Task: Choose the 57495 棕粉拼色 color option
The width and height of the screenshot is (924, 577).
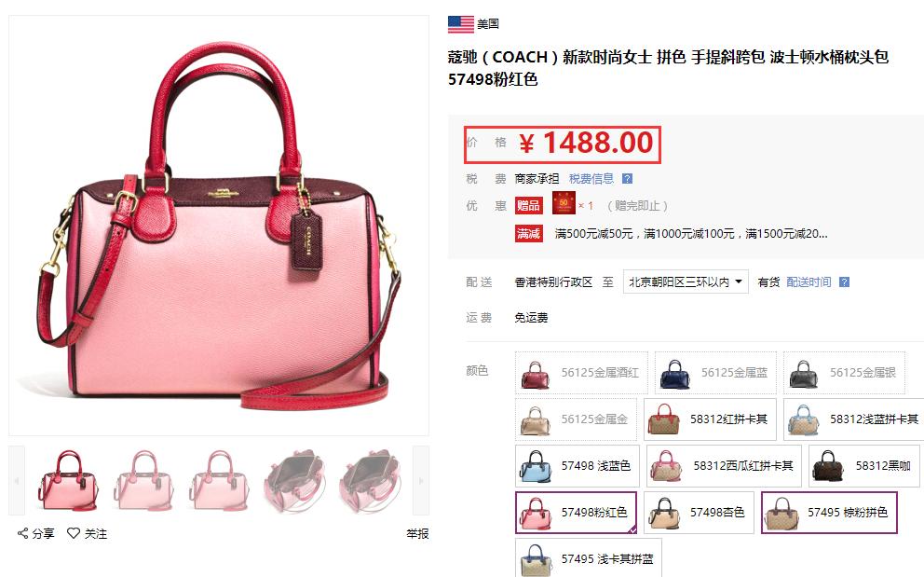Action: (x=829, y=513)
